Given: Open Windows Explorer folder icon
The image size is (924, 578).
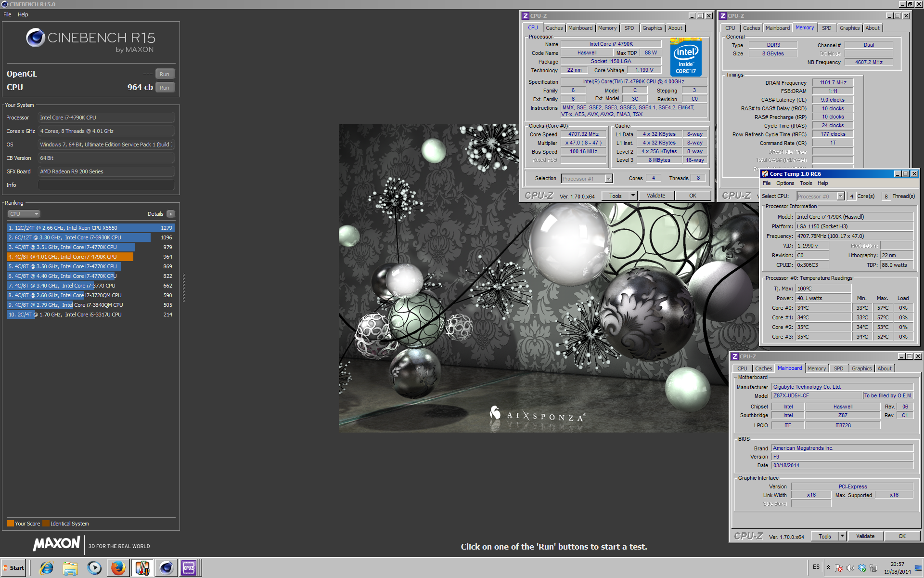Looking at the screenshot, I should pos(70,568).
